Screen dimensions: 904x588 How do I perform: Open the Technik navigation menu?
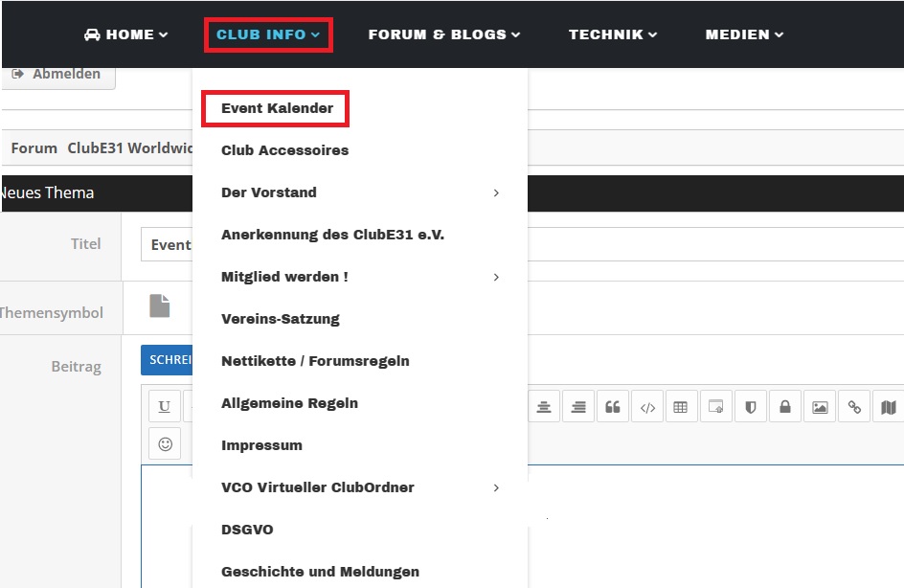click(x=613, y=34)
